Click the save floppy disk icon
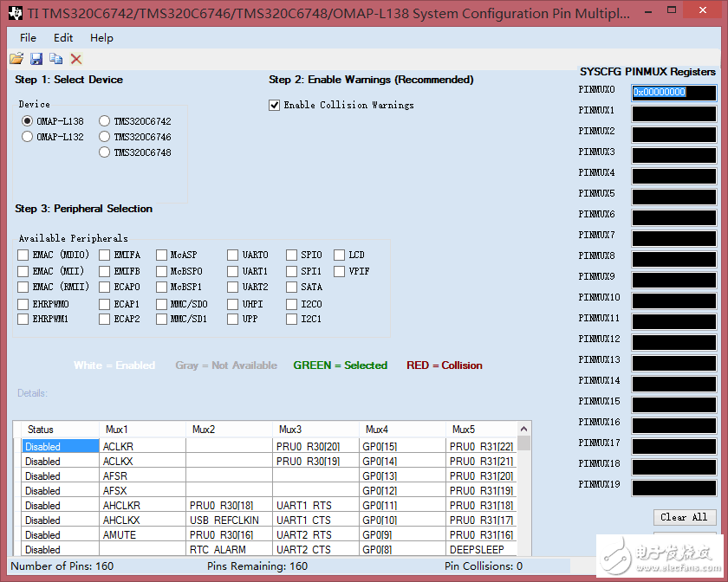Screen dimensions: 728x582 (x=36, y=59)
